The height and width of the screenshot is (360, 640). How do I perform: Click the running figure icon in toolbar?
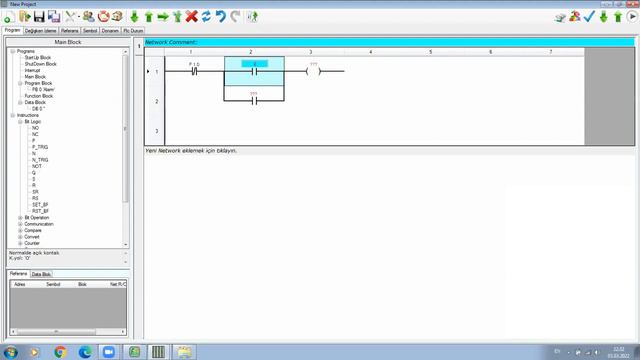coord(253,17)
